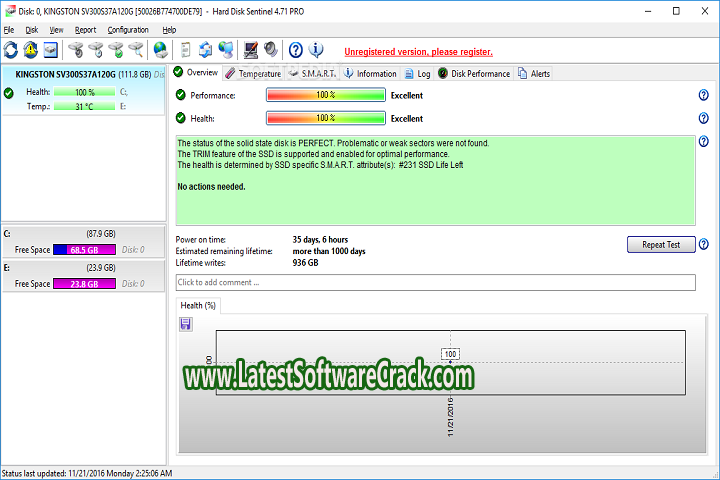Click the 'No actions needed.' text

click(x=211, y=187)
